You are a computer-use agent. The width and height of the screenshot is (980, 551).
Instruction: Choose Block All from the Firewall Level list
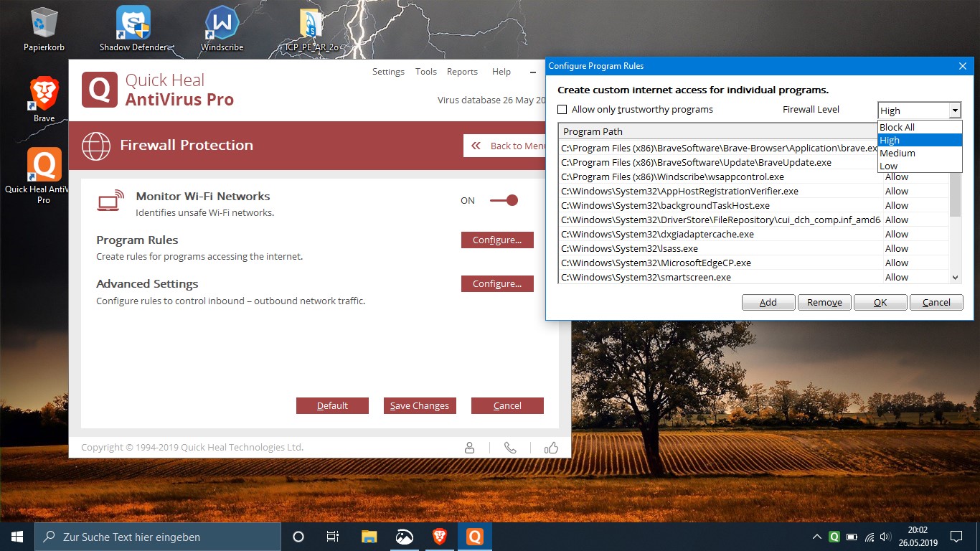coord(920,127)
